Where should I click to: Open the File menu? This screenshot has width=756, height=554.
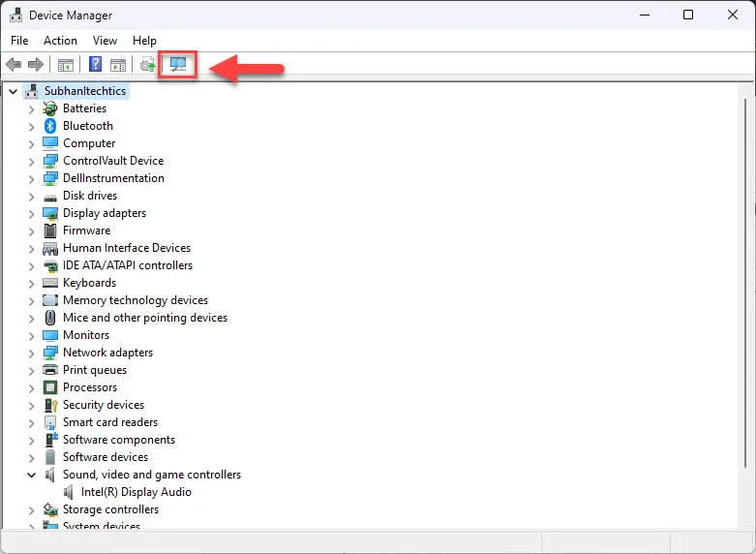(x=19, y=41)
